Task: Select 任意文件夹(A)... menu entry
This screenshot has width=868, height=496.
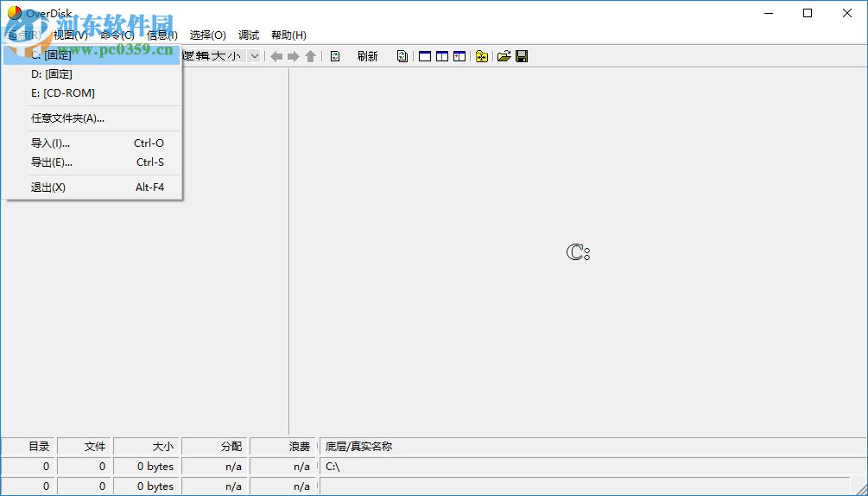Action: [92, 118]
